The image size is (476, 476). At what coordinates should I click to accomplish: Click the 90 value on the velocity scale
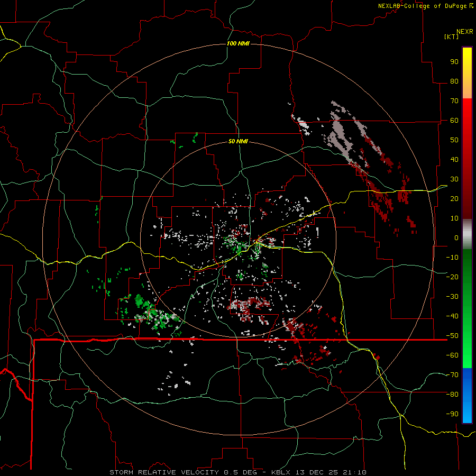pos(454,62)
